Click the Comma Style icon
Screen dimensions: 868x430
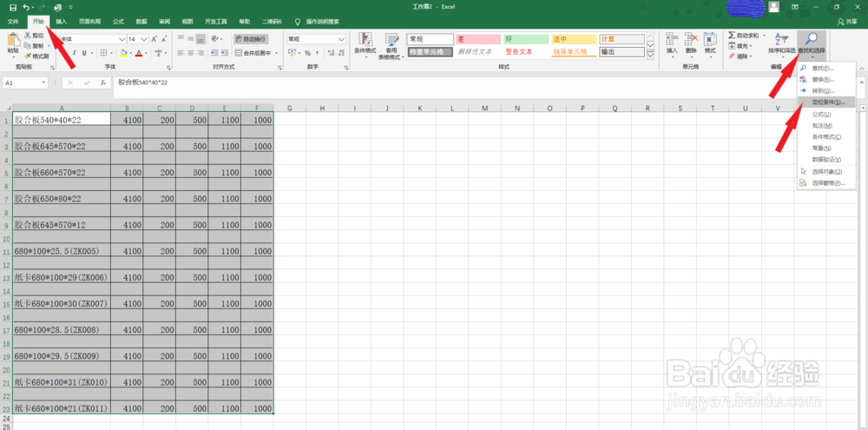click(317, 53)
